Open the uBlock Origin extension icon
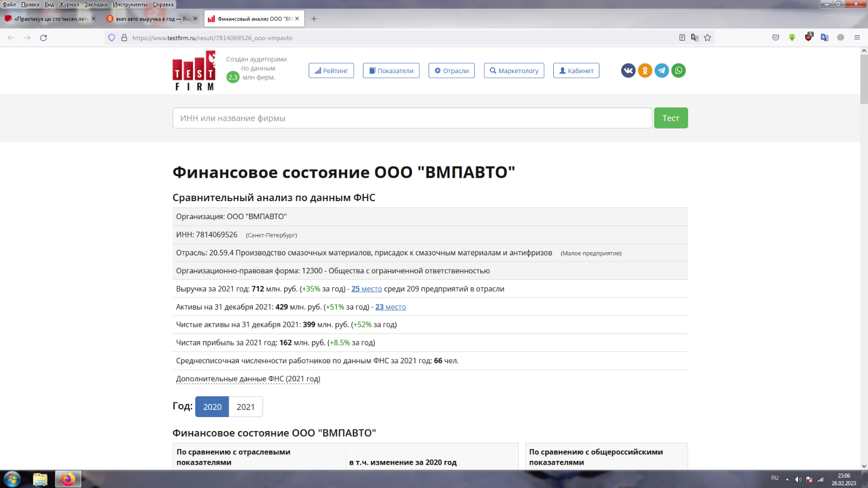Screen dimensions: 868x488 click(808, 37)
